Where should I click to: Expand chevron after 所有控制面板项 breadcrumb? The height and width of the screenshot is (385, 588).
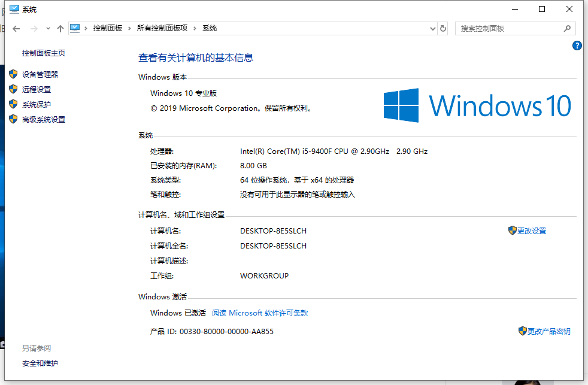(x=195, y=29)
